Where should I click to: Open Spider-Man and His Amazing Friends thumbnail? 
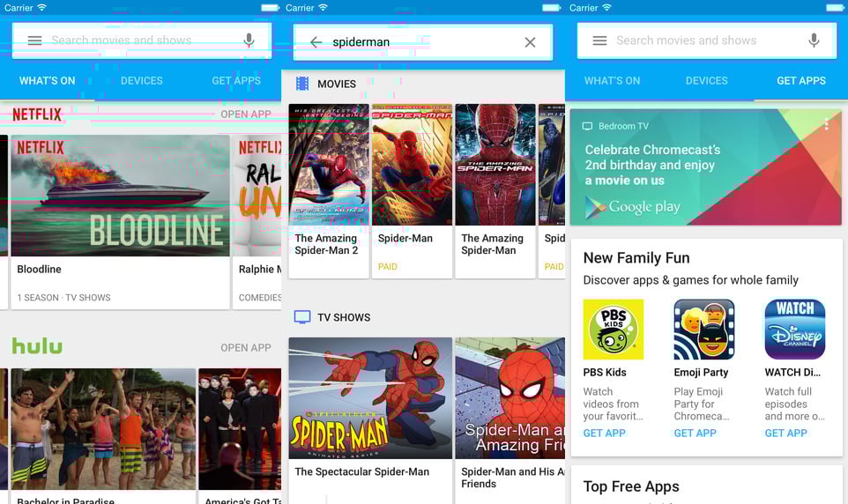tap(510, 398)
